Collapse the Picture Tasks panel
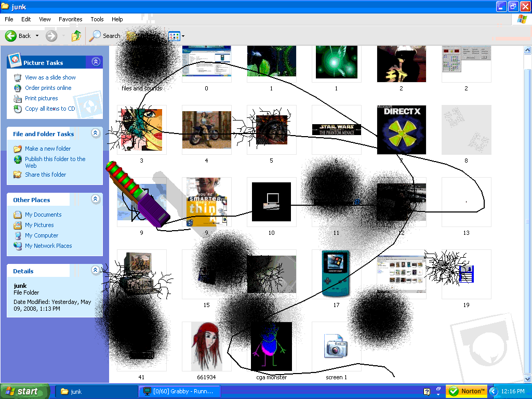 click(x=96, y=62)
